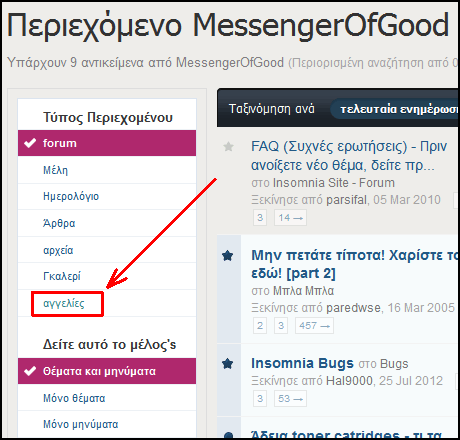Click the blue star beside Insomnia Bugs topic
This screenshot has width=460, height=440.
(228, 363)
